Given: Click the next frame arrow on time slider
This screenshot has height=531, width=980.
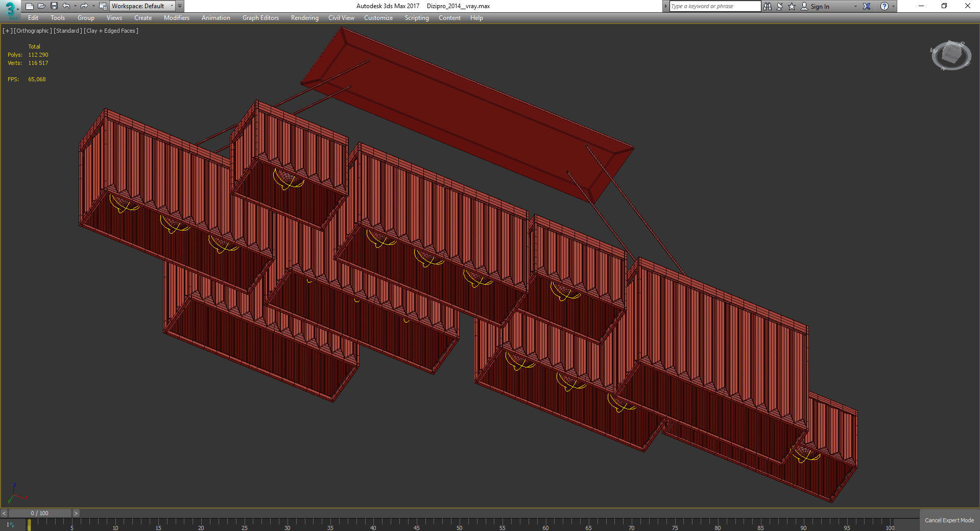Looking at the screenshot, I should (76, 513).
